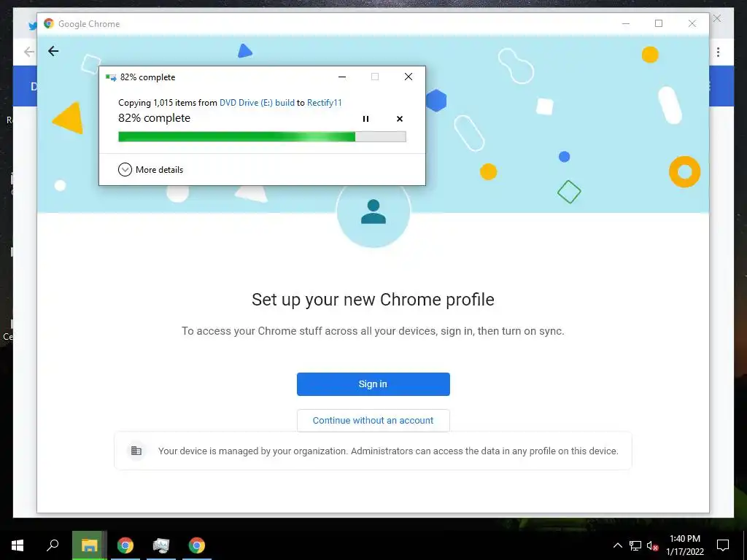
Task: Maximize the Google Chrome profile window
Action: pos(659,23)
